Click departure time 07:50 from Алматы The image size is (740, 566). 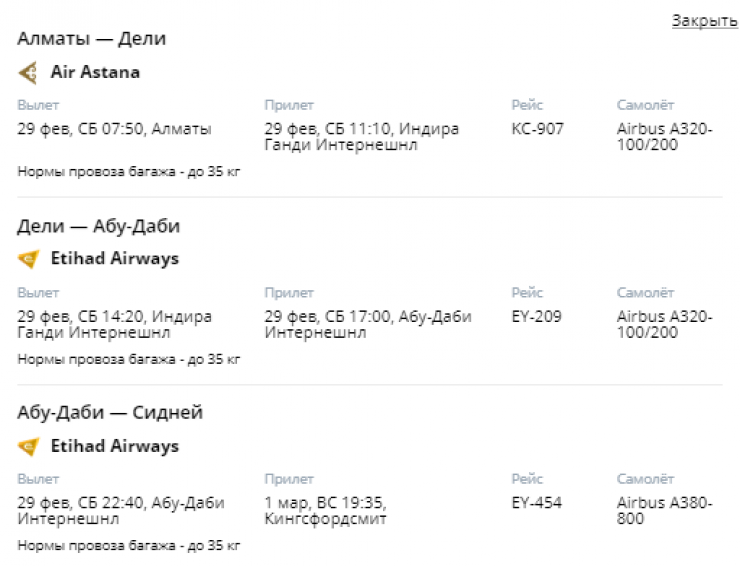[126, 129]
